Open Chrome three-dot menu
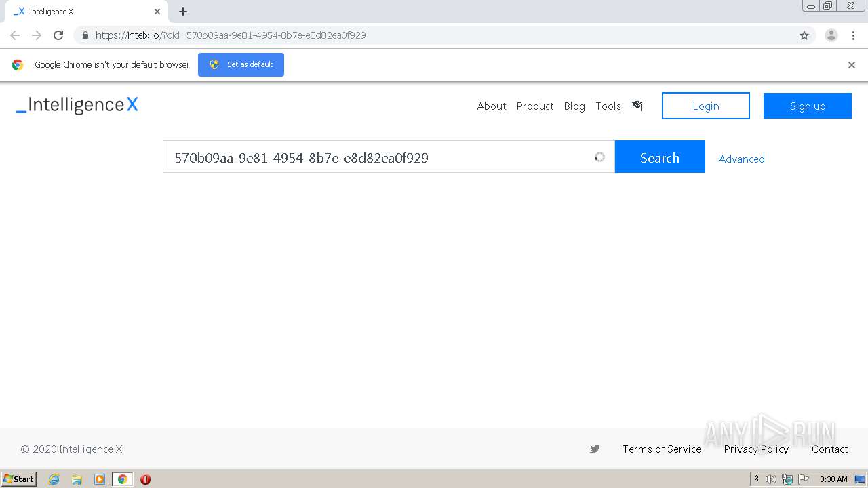Screen dimensions: 868x488 point(853,35)
